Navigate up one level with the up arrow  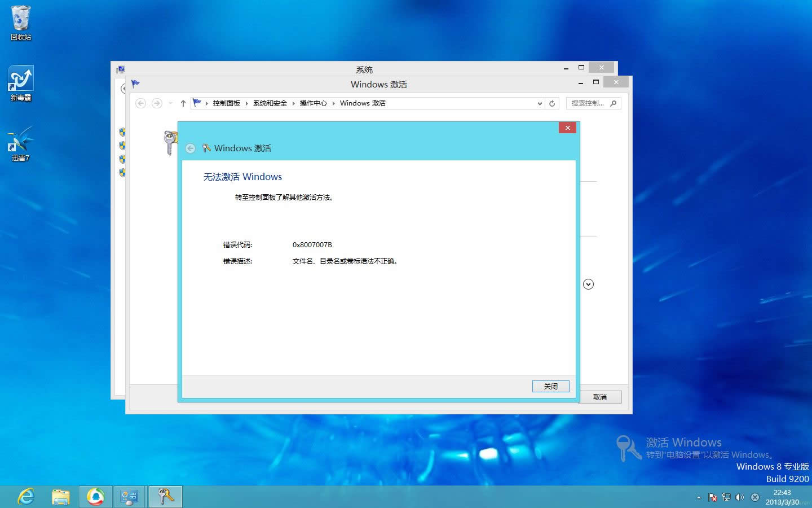[183, 103]
